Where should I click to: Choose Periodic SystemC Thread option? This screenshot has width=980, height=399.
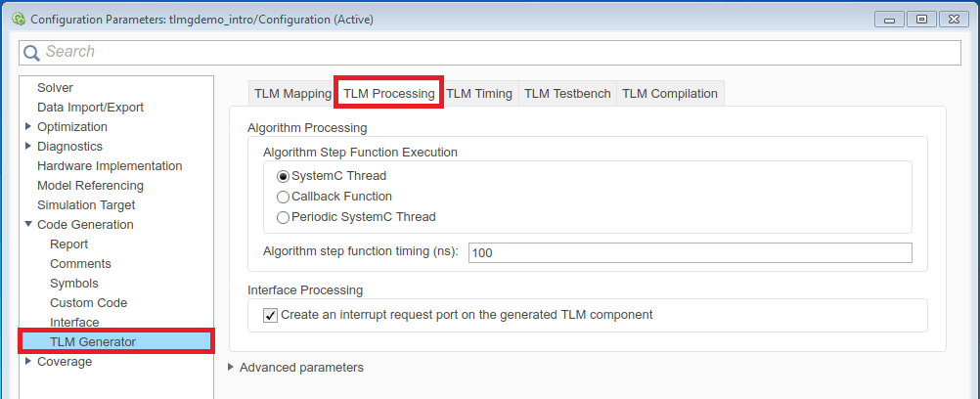[284, 217]
